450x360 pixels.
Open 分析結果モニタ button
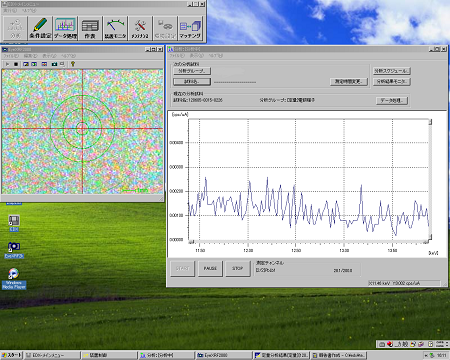click(x=392, y=81)
